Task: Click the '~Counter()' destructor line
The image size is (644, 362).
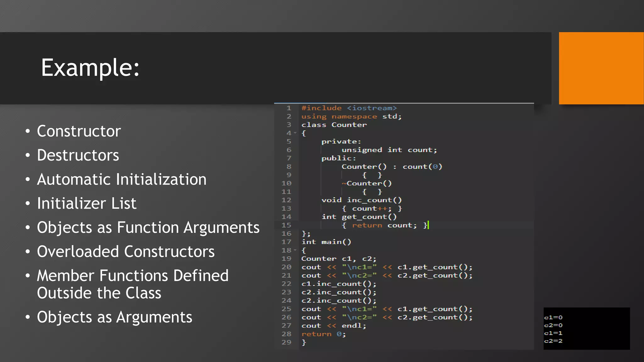Action: click(367, 184)
